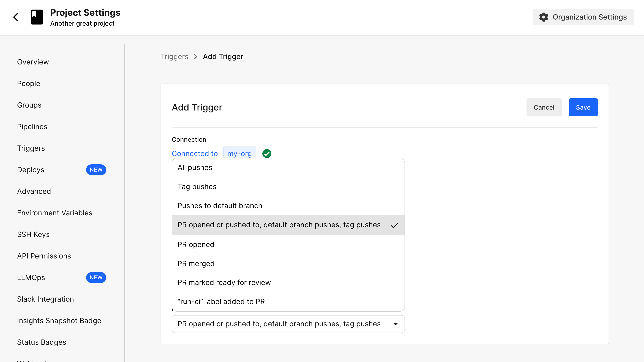Pick "run-ci" label added to PR
Image resolution: width=644 pixels, height=362 pixels.
[x=288, y=301]
